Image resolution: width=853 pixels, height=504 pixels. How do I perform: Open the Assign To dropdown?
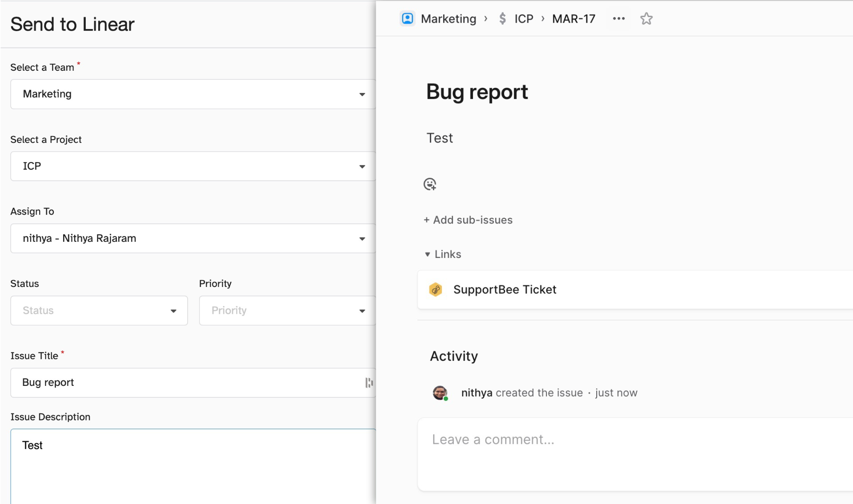193,238
